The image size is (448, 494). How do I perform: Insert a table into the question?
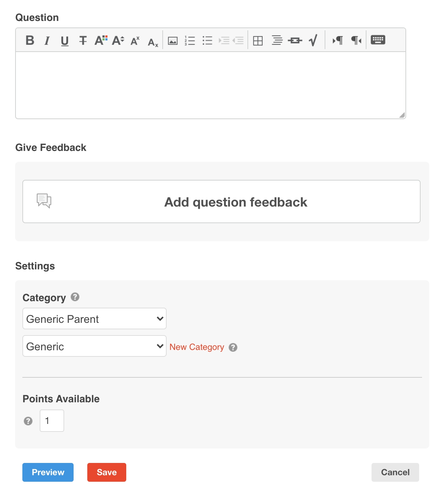pyautogui.click(x=258, y=41)
